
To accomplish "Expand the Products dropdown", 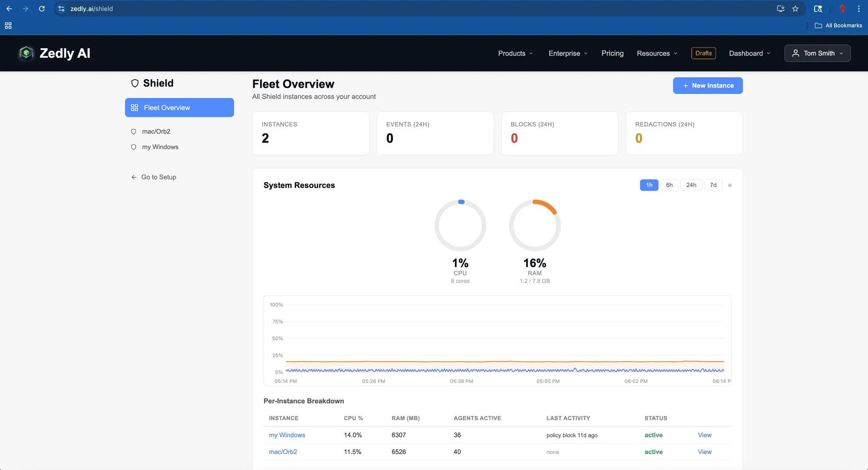I will pyautogui.click(x=515, y=53).
